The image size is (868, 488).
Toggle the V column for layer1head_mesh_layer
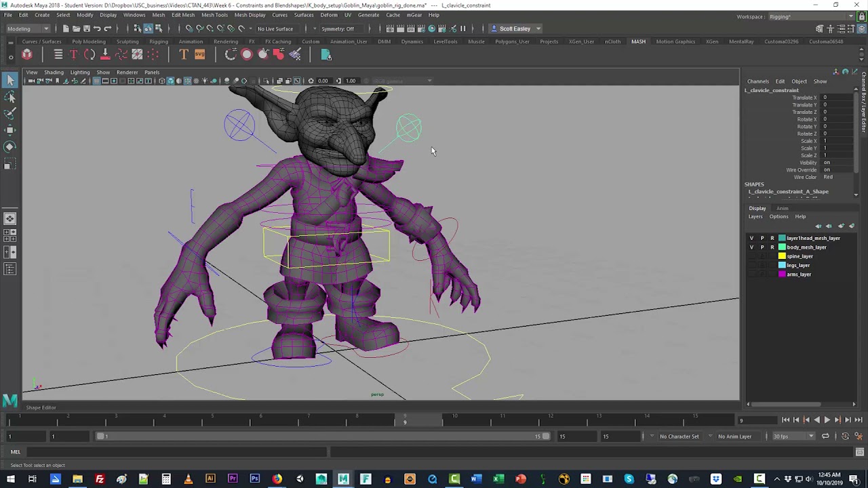(x=751, y=238)
